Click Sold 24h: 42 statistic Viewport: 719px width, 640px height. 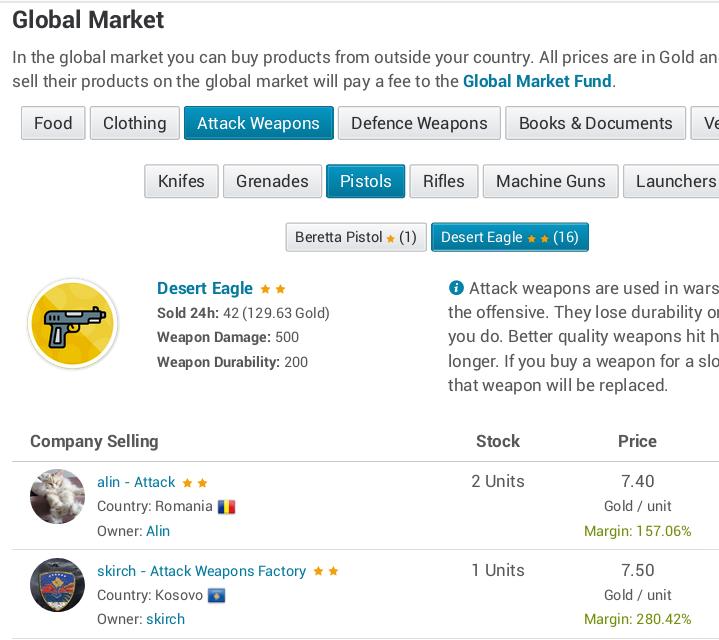point(243,313)
